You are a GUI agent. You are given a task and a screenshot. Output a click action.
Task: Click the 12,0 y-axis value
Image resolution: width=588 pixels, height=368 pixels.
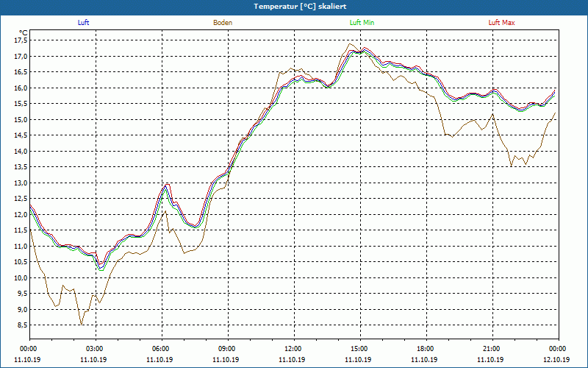coord(21,214)
